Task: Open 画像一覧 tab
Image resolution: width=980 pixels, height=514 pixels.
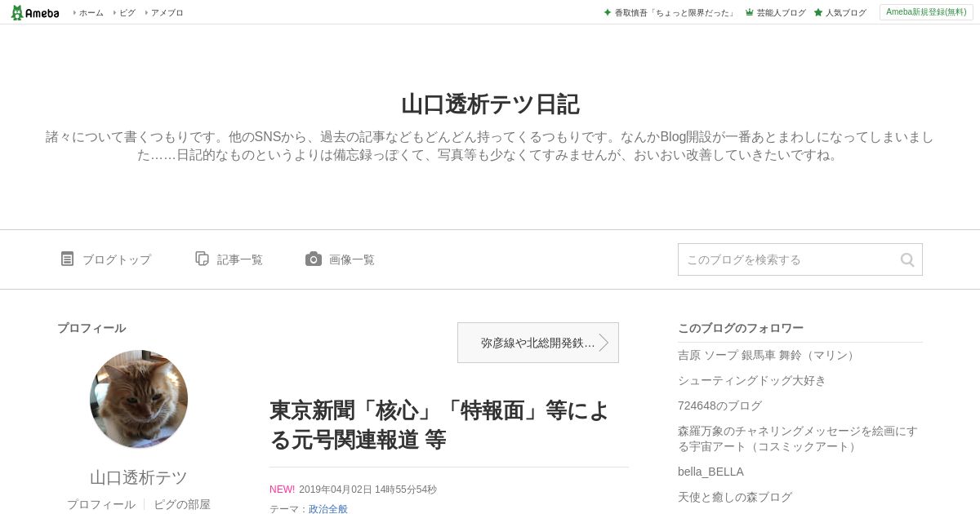Action: 352,259
